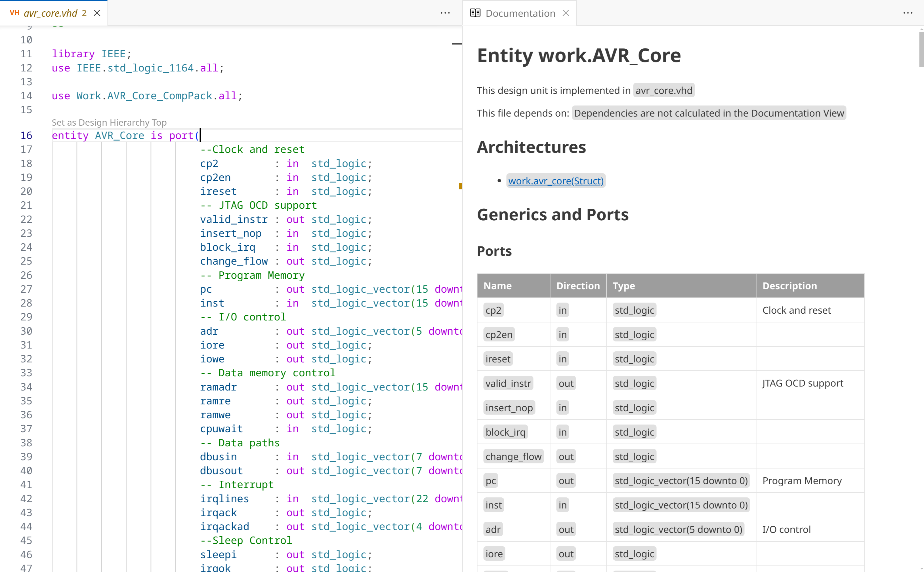Open the Documentation panel's More Actions menu
The height and width of the screenshot is (572, 924).
(x=908, y=13)
